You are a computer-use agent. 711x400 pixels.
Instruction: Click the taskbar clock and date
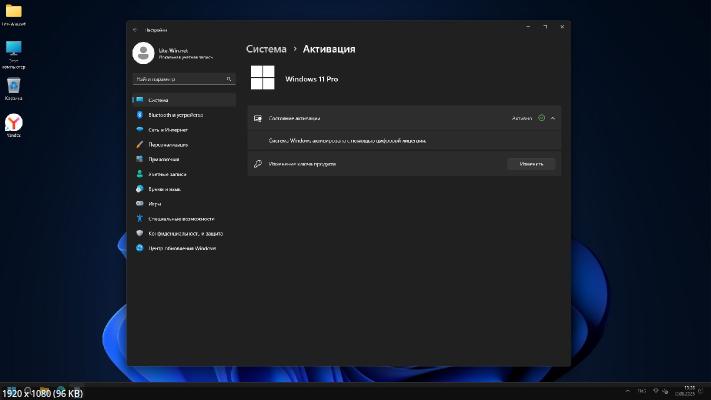coord(688,389)
